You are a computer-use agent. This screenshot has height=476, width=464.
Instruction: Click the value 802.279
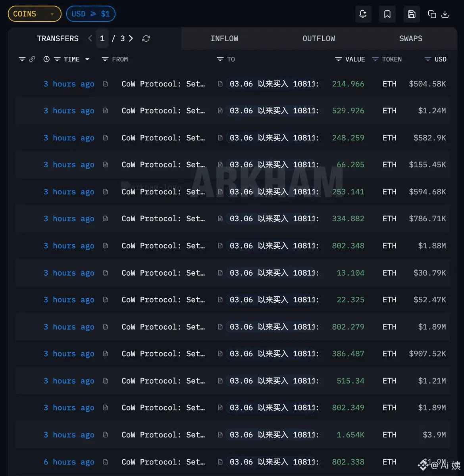[348, 327]
